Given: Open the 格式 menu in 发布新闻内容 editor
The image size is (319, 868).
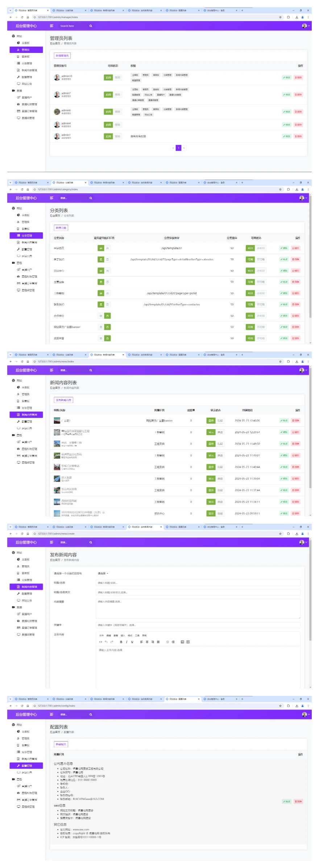Looking at the screenshot, I should (x=130, y=635).
